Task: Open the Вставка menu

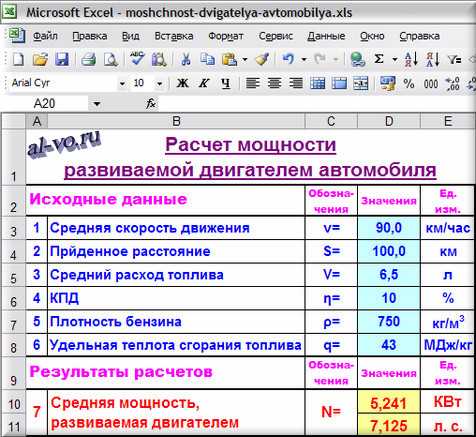Action: point(174,36)
